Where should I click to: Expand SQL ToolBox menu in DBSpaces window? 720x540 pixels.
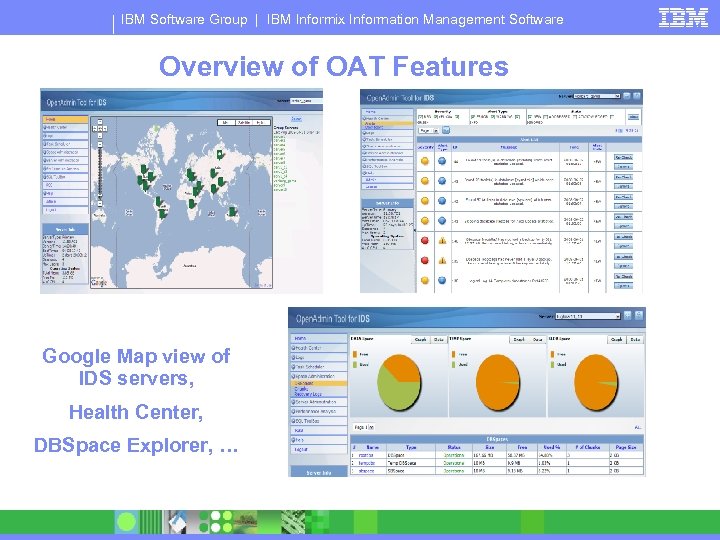318,421
